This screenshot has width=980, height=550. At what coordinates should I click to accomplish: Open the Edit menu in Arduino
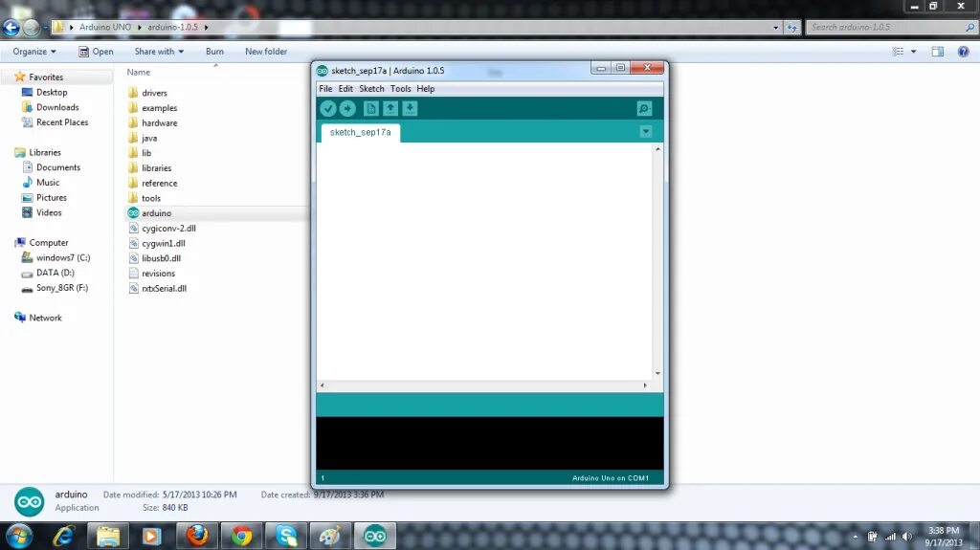tap(345, 89)
